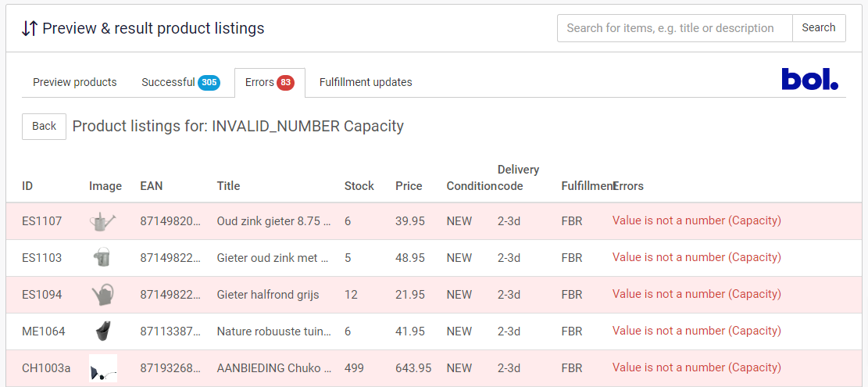Click the Back button
This screenshot has height=387, width=868.
[44, 126]
